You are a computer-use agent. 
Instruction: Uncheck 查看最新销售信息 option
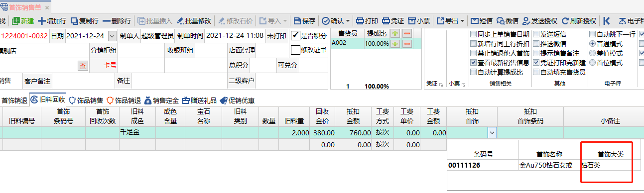coord(473,63)
